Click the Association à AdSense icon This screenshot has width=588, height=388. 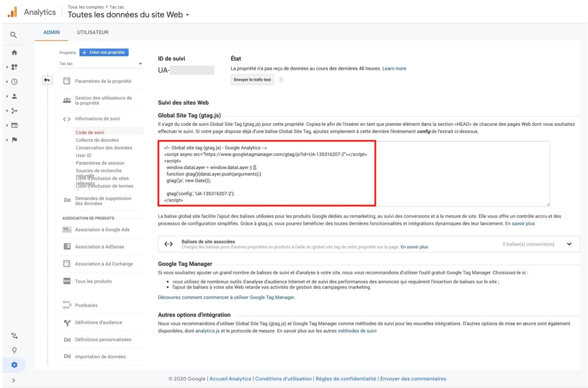click(x=67, y=246)
